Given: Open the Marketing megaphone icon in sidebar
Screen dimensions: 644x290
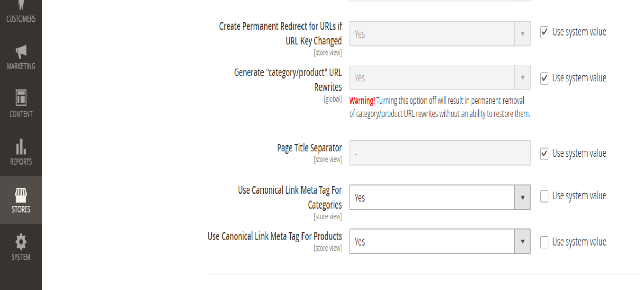Looking at the screenshot, I should 21,52.
